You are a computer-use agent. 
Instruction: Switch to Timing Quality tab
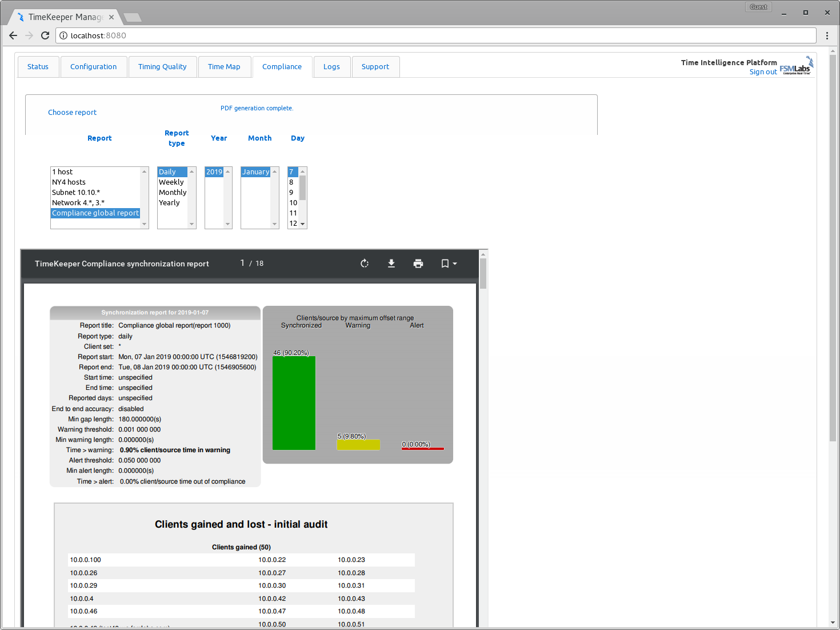(162, 67)
